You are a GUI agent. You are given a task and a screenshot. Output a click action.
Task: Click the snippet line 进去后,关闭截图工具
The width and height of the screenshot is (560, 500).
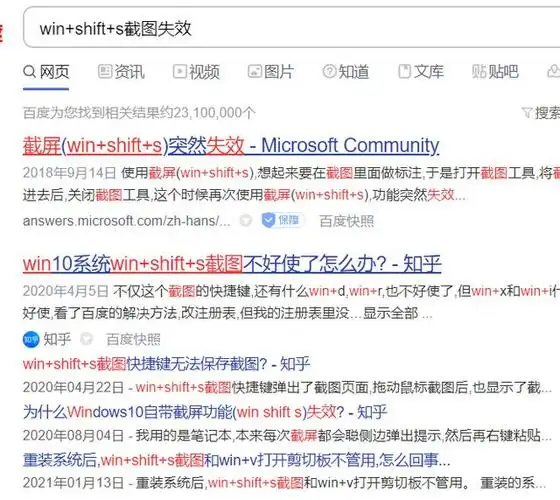pyautogui.click(x=244, y=195)
